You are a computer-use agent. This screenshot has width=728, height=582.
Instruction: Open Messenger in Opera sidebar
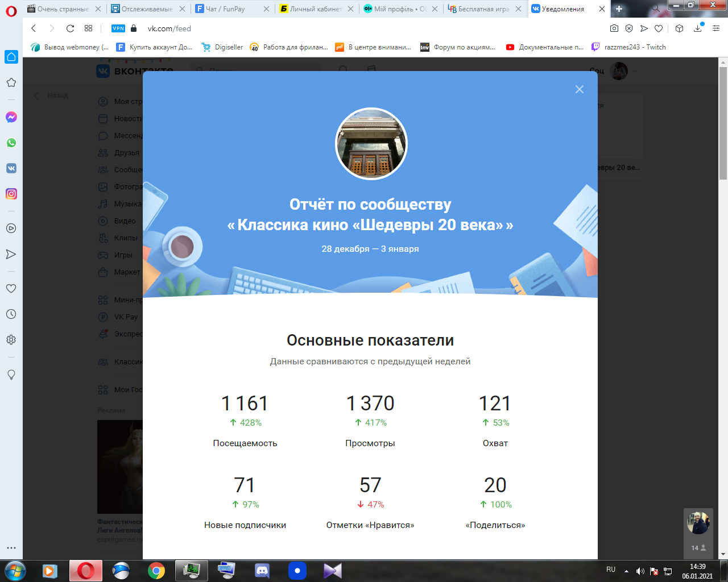[11, 117]
